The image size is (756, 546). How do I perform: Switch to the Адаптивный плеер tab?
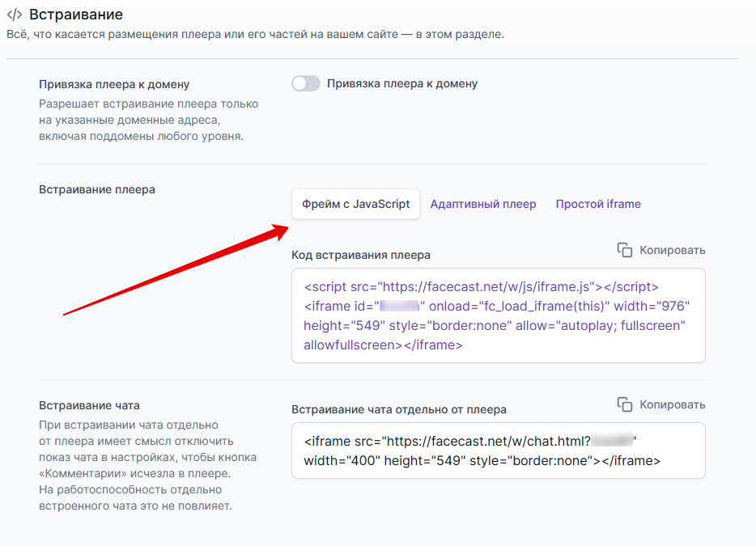click(483, 204)
